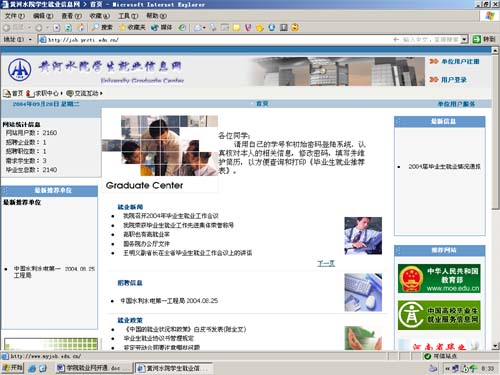Click the History toolbar icon
Screen dimensions: 500x375
182,28
